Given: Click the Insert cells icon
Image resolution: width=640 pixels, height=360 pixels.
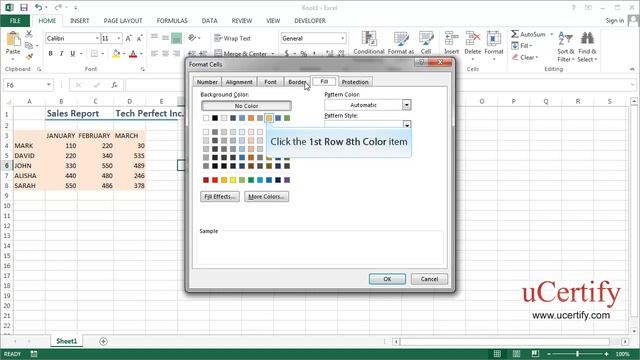Looking at the screenshot, I should (x=451, y=39).
